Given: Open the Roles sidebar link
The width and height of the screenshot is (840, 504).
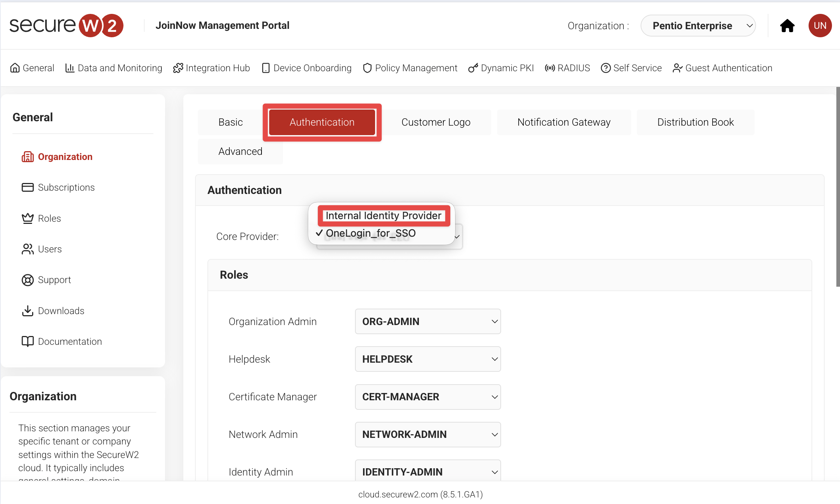Looking at the screenshot, I should point(50,218).
